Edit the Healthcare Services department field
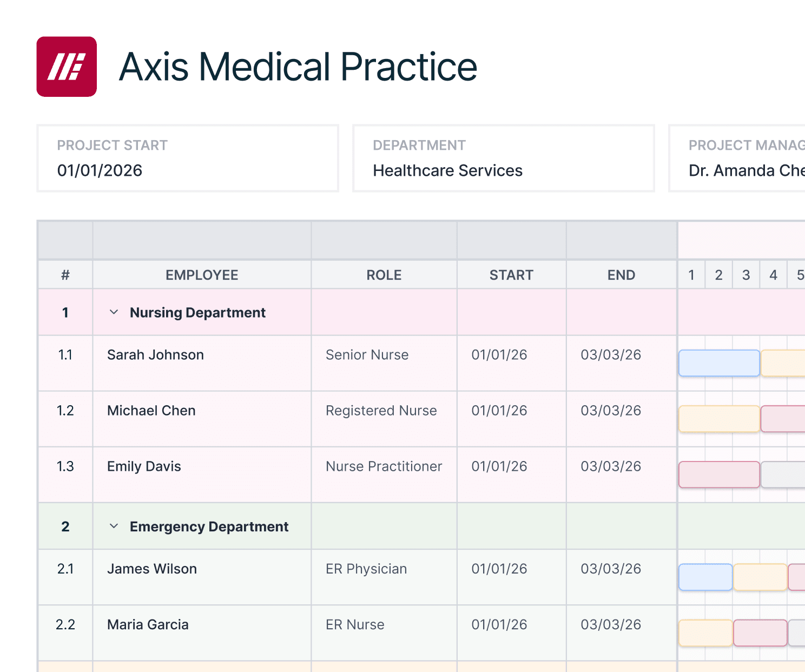Viewport: 805px width, 672px height. (x=503, y=159)
